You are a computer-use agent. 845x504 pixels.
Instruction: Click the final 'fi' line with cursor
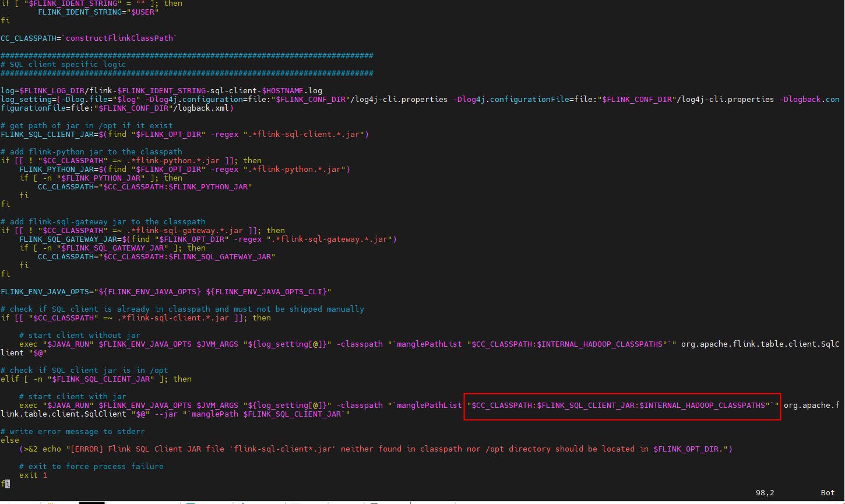5,484
